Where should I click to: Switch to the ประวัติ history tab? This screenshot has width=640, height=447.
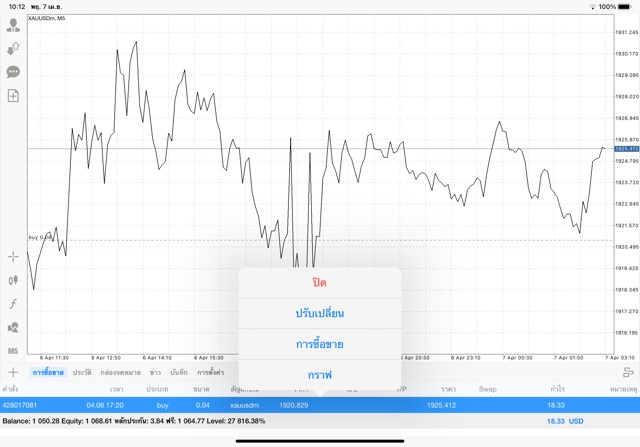click(82, 372)
